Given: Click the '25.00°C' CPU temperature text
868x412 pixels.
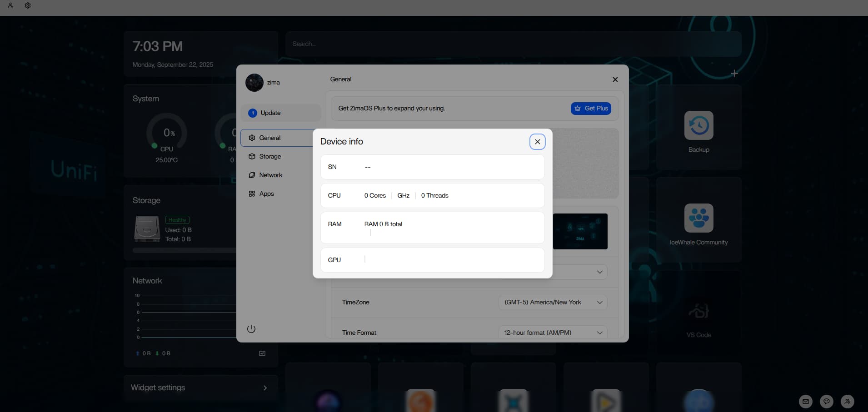Looking at the screenshot, I should click(x=167, y=160).
